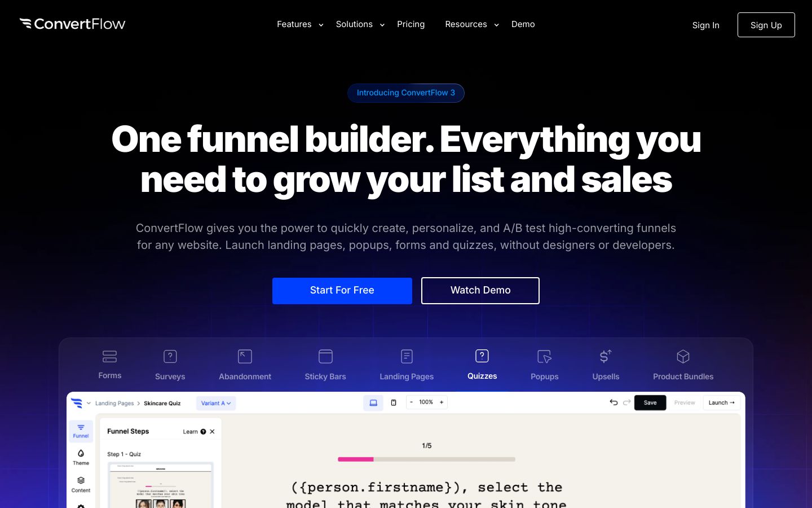Switch to the Surveys tab label
This screenshot has height=508, width=812.
pyautogui.click(x=170, y=376)
